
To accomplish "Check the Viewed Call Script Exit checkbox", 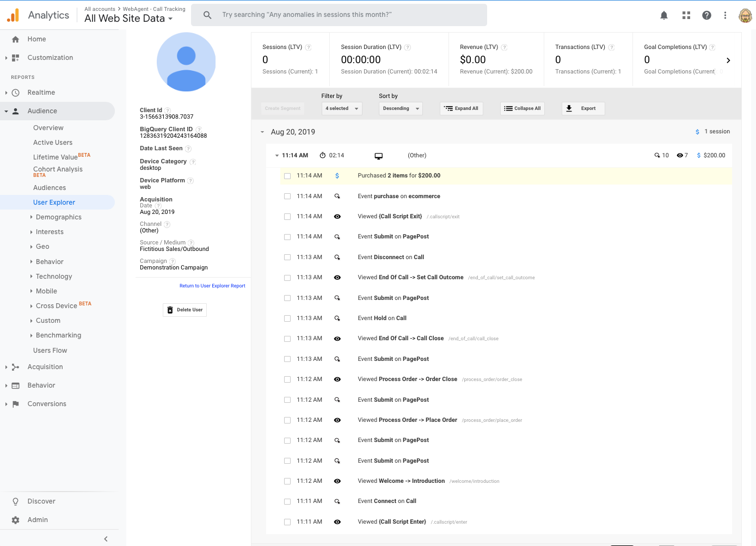I will click(287, 217).
